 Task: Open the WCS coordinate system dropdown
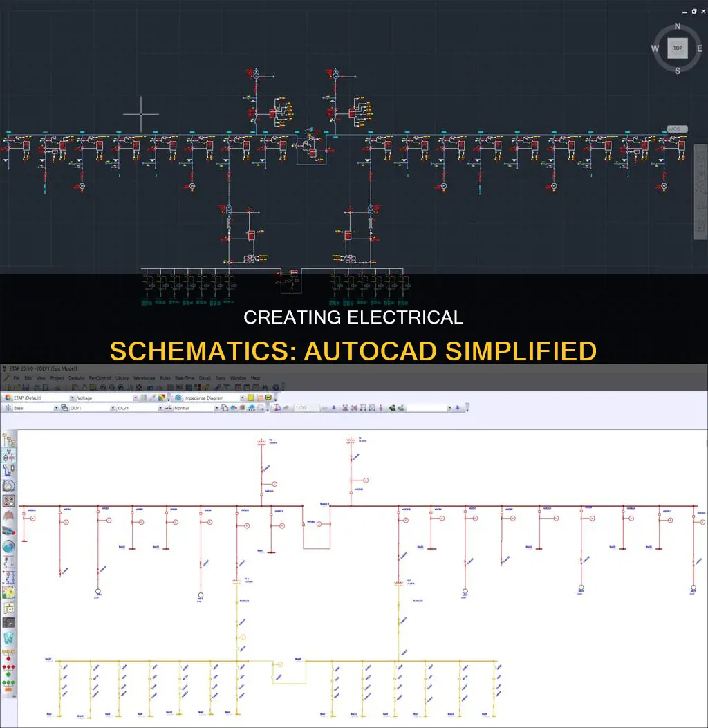[x=678, y=129]
